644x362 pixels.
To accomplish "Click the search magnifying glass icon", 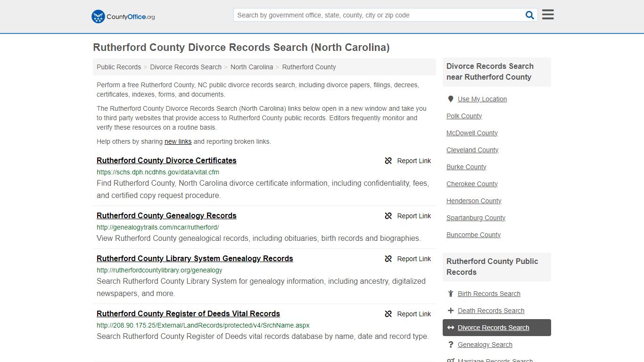I will pyautogui.click(x=529, y=15).
